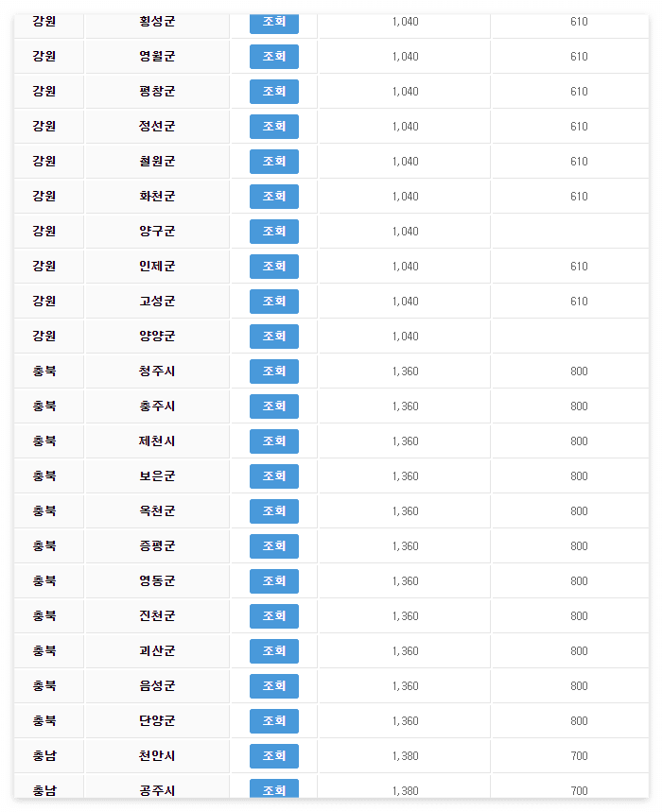Click the 조회 button for 공주시

[273, 790]
